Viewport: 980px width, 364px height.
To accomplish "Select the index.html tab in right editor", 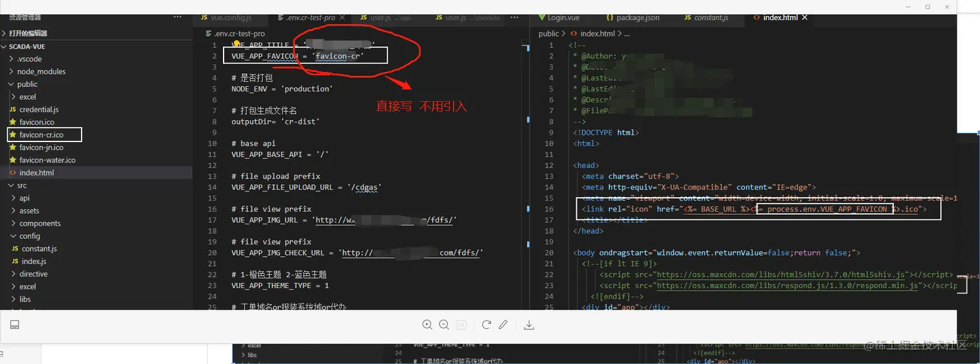I will coord(780,18).
